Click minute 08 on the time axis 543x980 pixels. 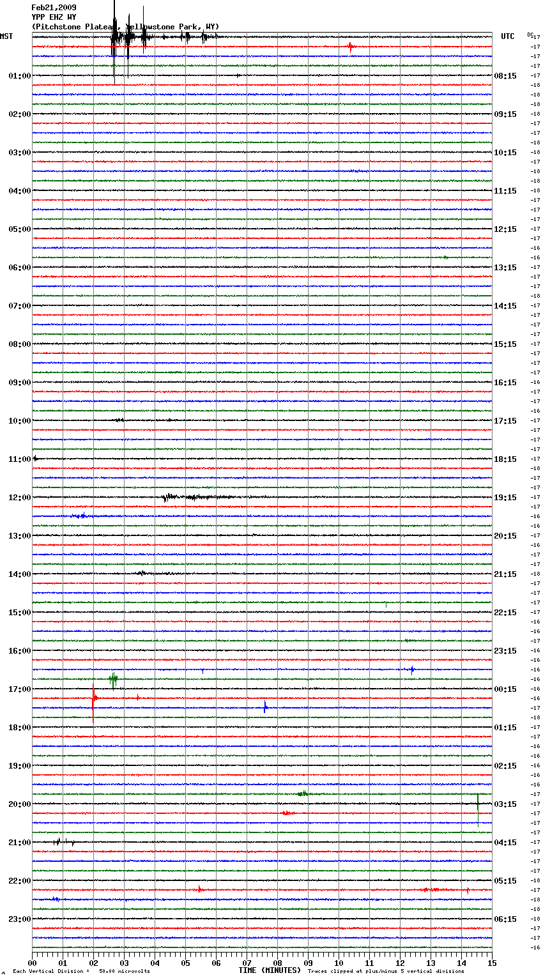(277, 963)
